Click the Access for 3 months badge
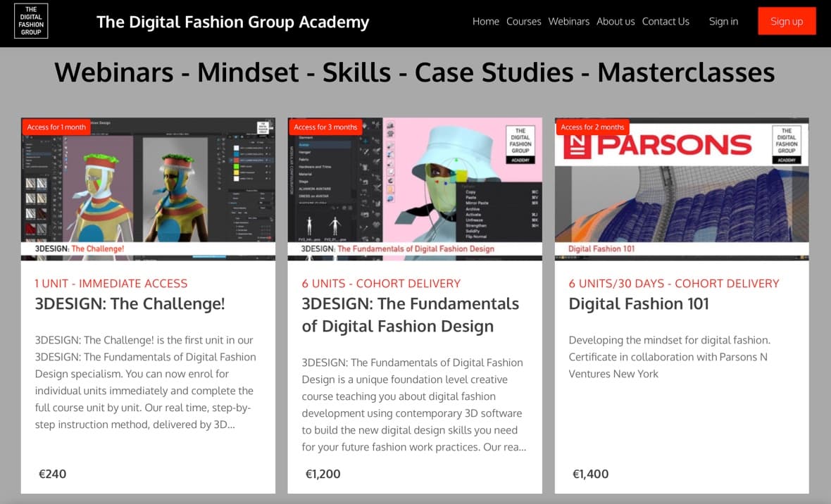Viewport: 831px width, 504px height. [x=325, y=127]
